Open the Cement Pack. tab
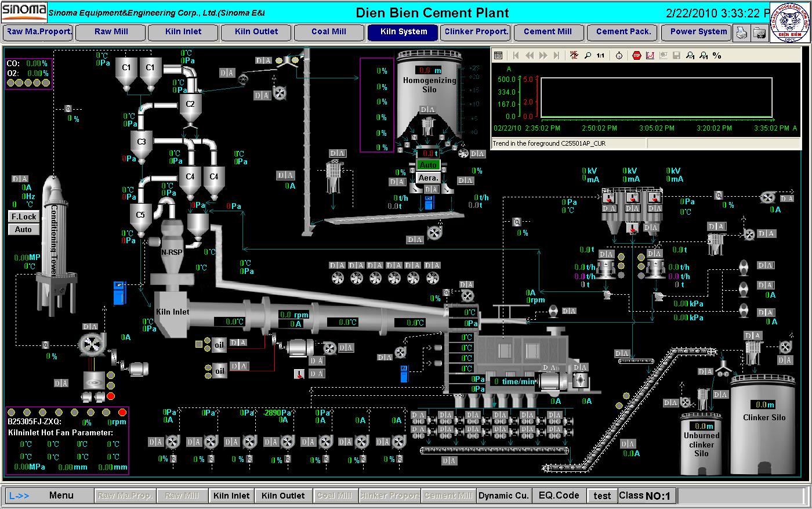This screenshot has height=509, width=812. click(x=622, y=33)
